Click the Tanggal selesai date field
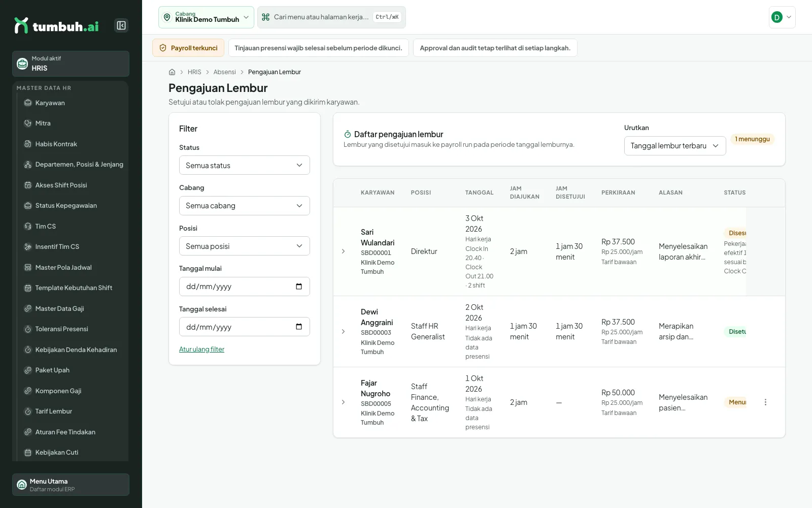812x508 pixels. [x=245, y=327]
